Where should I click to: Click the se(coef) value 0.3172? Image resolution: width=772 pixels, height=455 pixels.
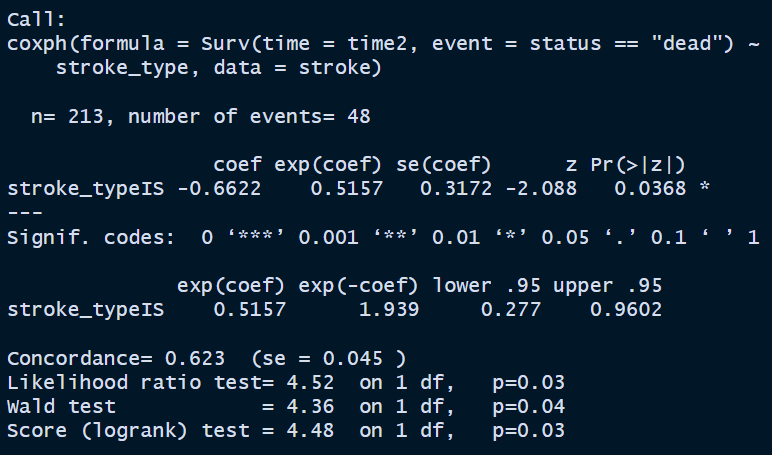tap(456, 189)
